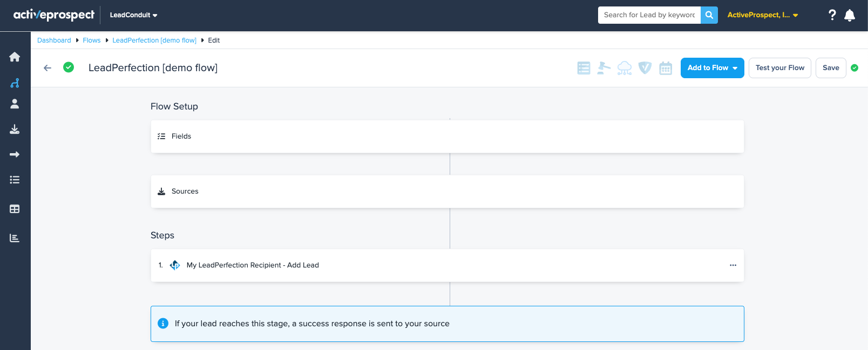This screenshot has height=350, width=868.
Task: Toggle the green flow enabled status check
Action: [69, 67]
